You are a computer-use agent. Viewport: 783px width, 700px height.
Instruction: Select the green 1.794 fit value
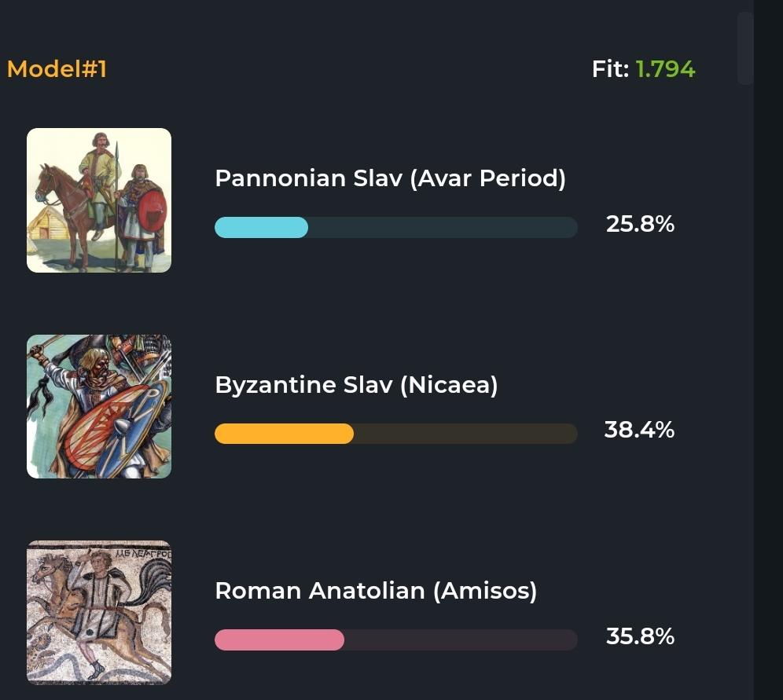tap(665, 69)
